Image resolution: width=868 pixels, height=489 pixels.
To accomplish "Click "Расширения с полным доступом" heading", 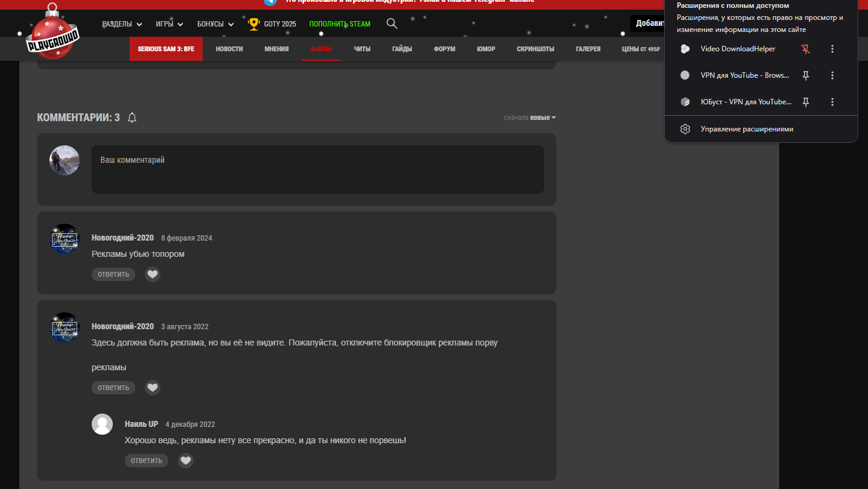I will (x=733, y=5).
